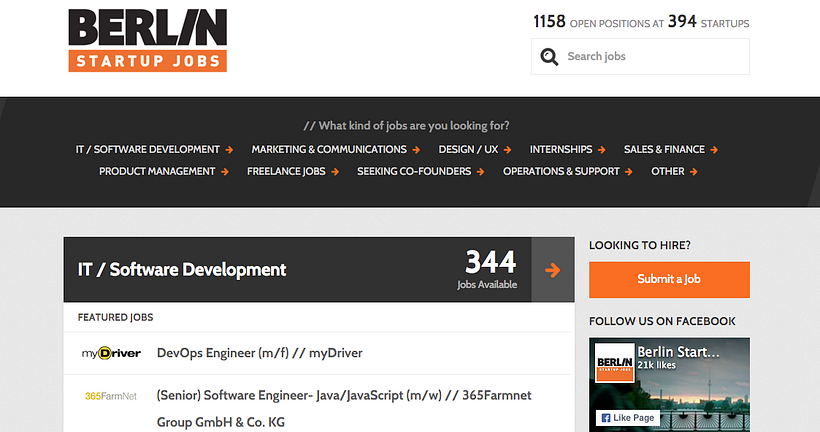Click the Submit a Job button
Screen dimensions: 820x432
point(669,280)
